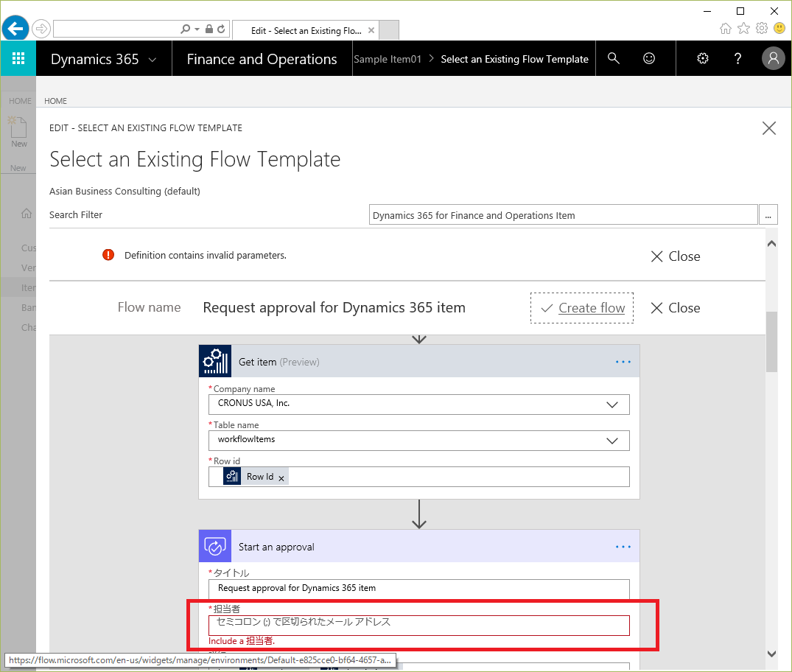Click the New document icon in ribbon

pyautogui.click(x=18, y=127)
